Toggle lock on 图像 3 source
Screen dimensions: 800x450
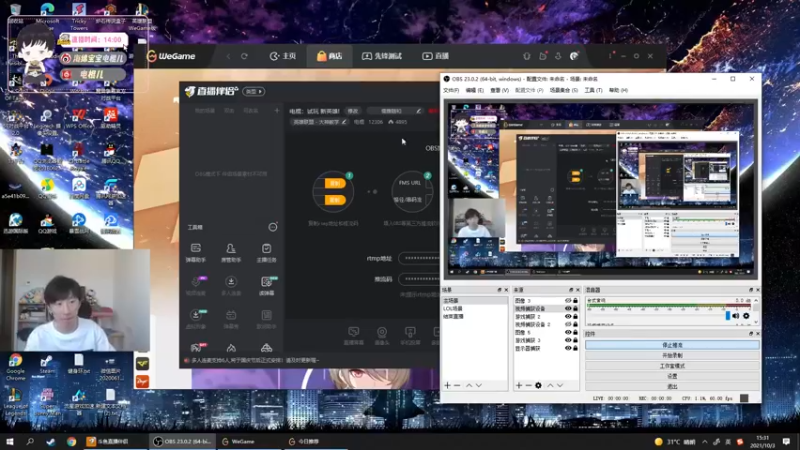click(576, 301)
